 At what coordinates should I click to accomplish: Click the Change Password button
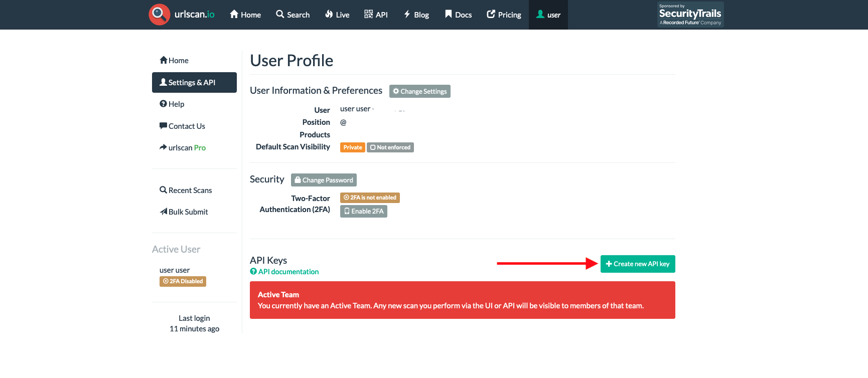324,180
